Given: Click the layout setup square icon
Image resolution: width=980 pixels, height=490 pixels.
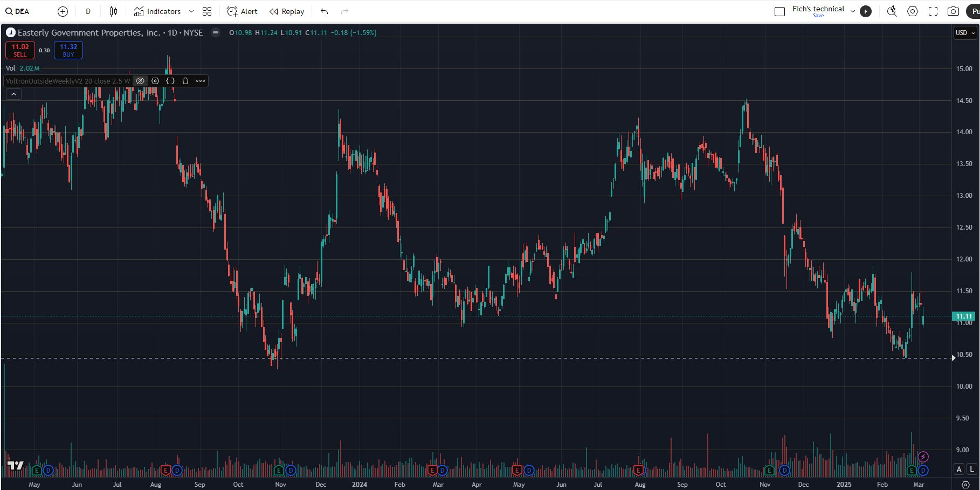Looking at the screenshot, I should 779,11.
